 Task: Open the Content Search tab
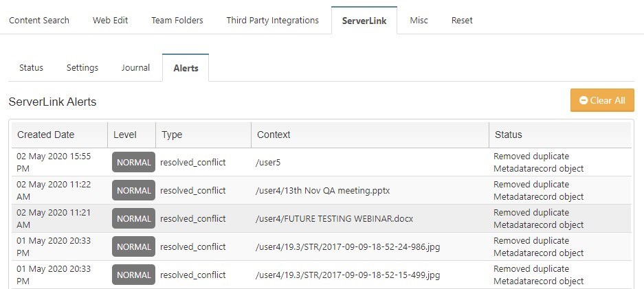tap(39, 21)
